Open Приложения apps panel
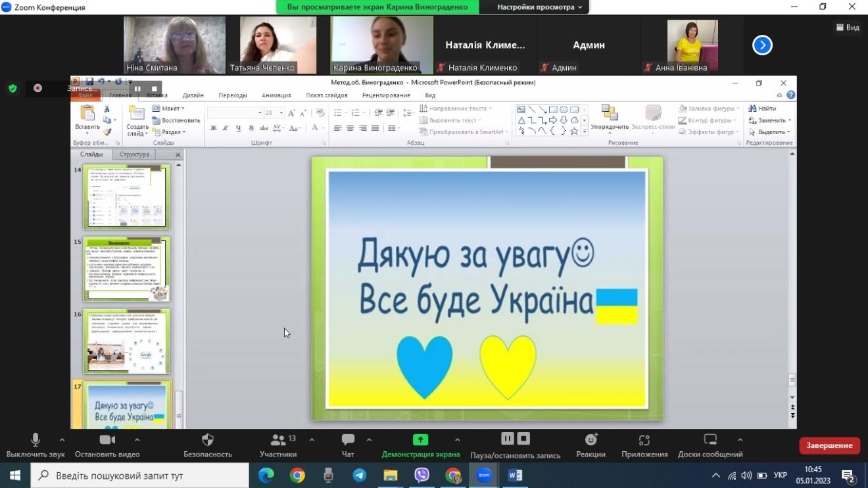Image resolution: width=868 pixels, height=488 pixels. coord(644,445)
